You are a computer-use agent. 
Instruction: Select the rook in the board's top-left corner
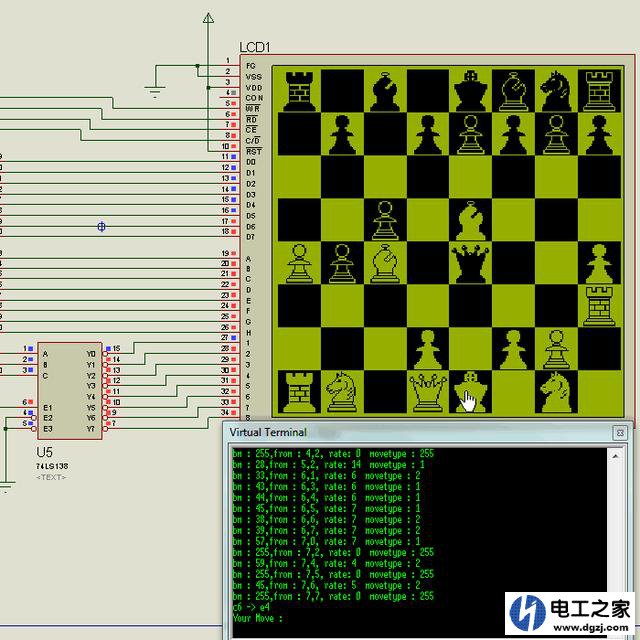point(299,91)
